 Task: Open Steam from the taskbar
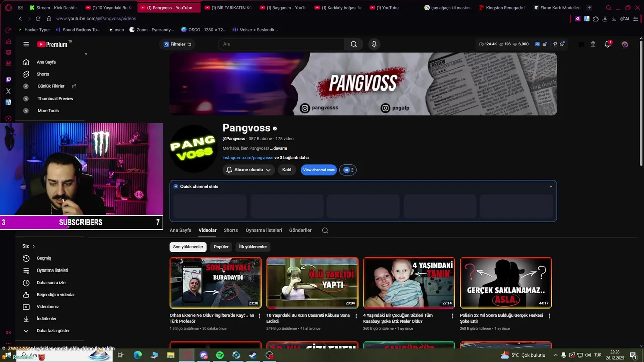(253, 355)
